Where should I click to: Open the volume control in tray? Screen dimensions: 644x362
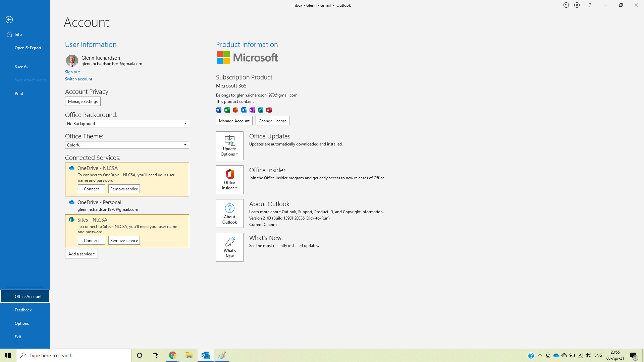pyautogui.click(x=588, y=355)
